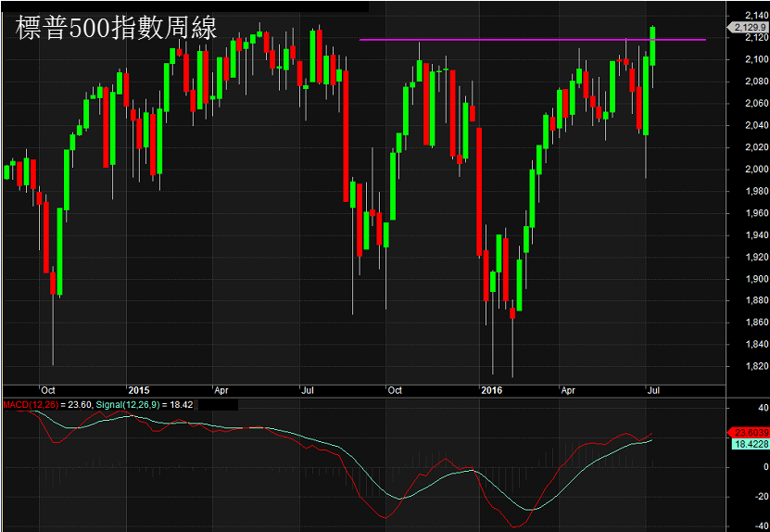Select the current price tag 2,129.9
This screenshot has height=532, width=770.
tap(750, 28)
